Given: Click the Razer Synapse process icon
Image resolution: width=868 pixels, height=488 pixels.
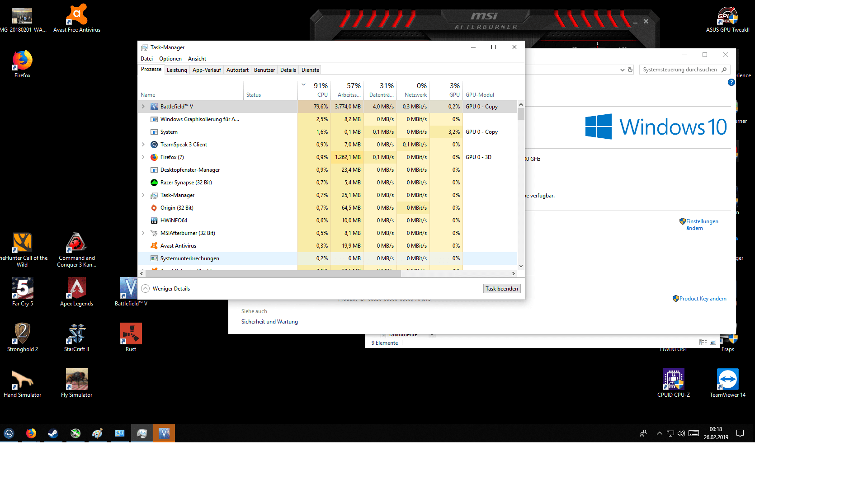Looking at the screenshot, I should pos(154,183).
